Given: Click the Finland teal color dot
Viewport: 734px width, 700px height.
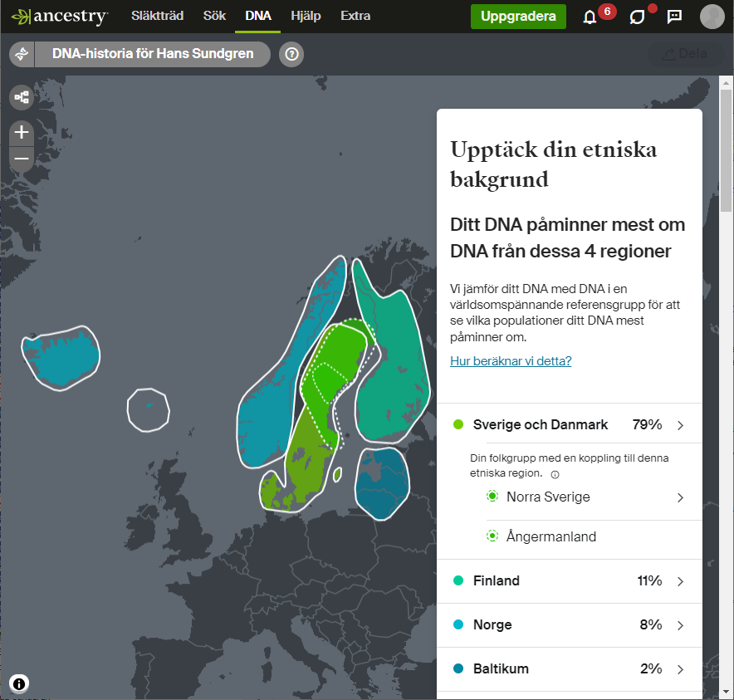Looking at the screenshot, I should 458,580.
